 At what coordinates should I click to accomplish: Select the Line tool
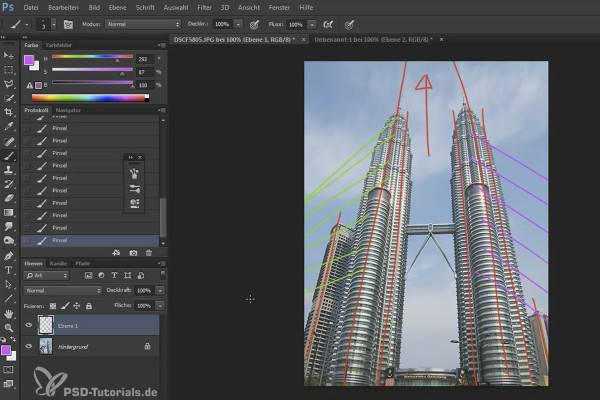[x=8, y=299]
